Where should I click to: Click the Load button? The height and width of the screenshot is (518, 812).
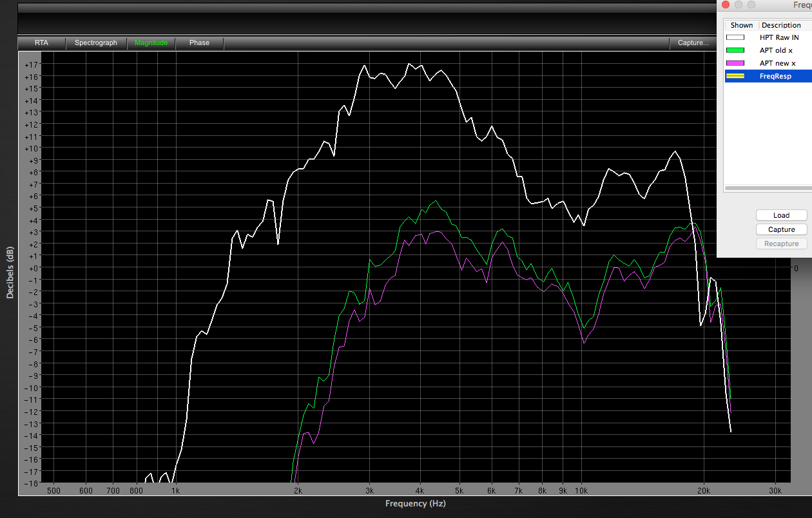[x=781, y=215]
